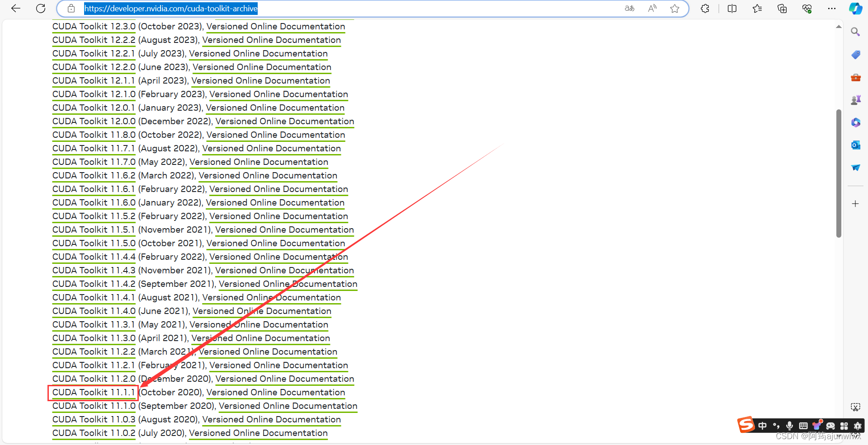This screenshot has height=445, width=868.
Task: Toggle Chinese input mode 中
Action: (x=763, y=426)
